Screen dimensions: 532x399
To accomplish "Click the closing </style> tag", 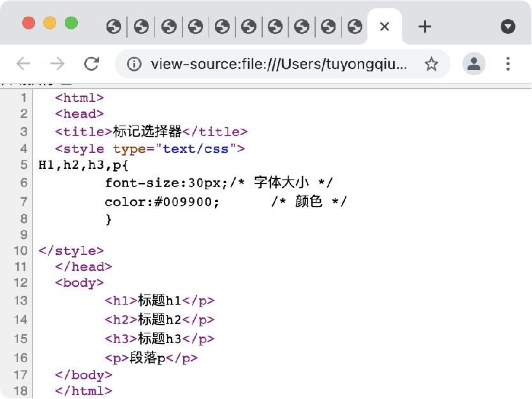I will click(71, 250).
